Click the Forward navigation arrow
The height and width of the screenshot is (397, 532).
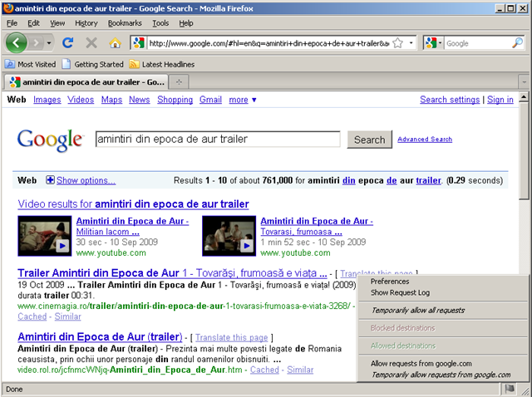tap(36, 43)
